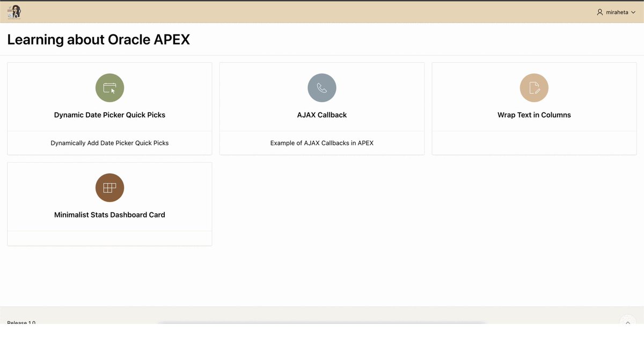Click the app logo in header
Viewport: 644px width, 339px height.
[x=14, y=12]
